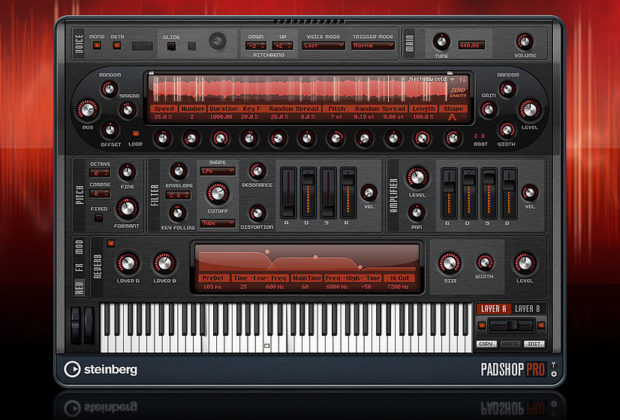Open the Coarse value selector
Screen dimensions: 620x420
[x=99, y=194]
